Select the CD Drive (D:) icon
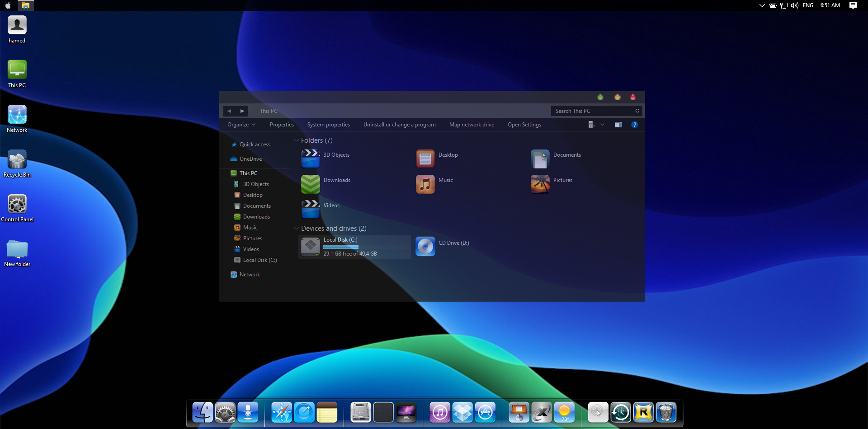This screenshot has width=868, height=429. 425,247
